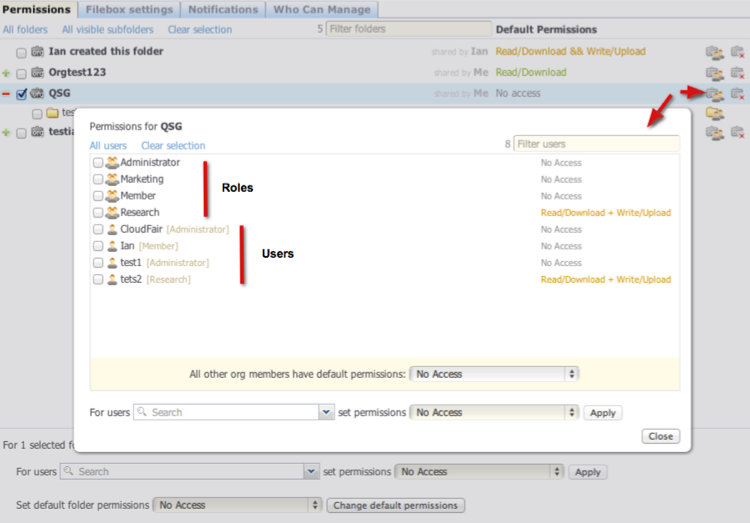Tick the checkbox next to tets2 user
The height and width of the screenshot is (523, 750).
coord(98,280)
